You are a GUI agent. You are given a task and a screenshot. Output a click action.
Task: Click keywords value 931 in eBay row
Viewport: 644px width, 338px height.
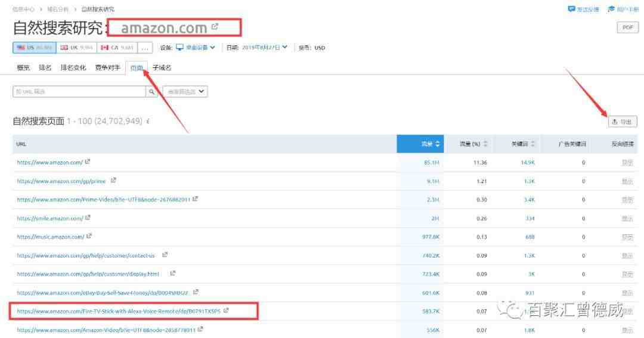(530, 293)
